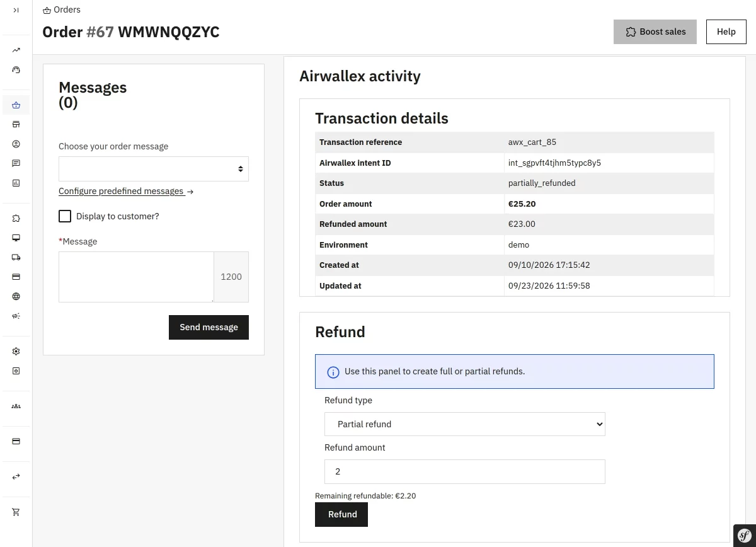Open the Payment card icon below Shipping

(x=16, y=277)
